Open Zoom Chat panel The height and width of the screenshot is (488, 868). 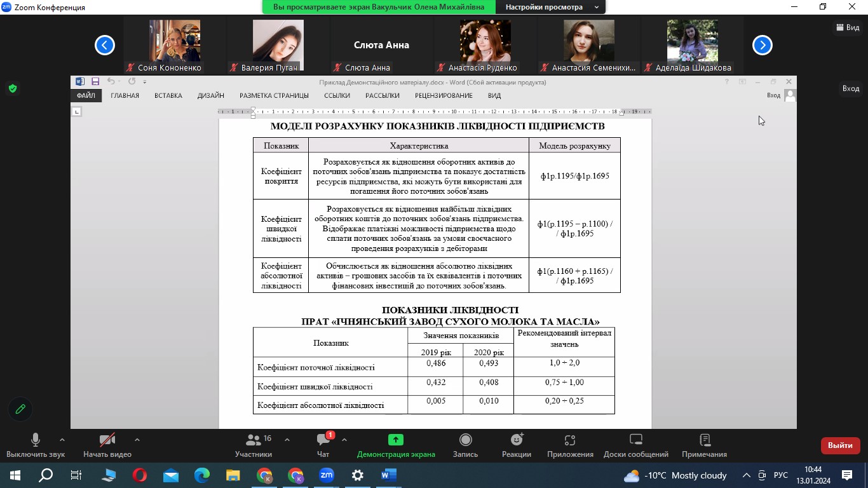tap(323, 445)
